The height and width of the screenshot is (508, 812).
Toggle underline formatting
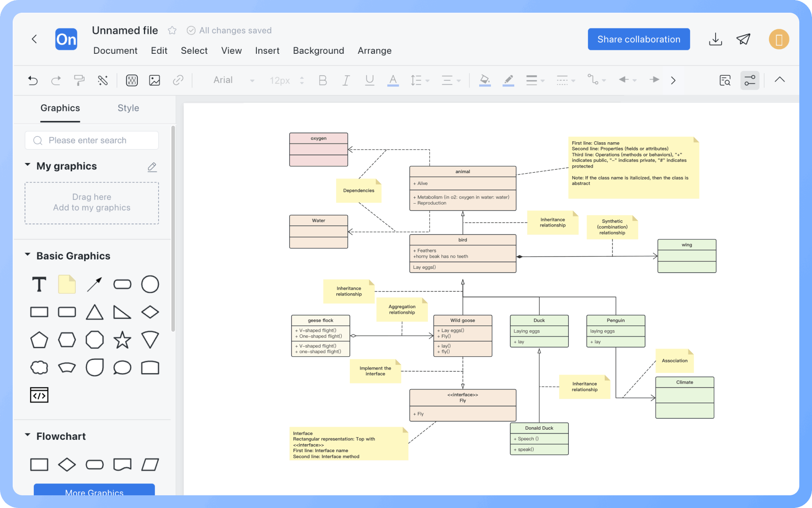click(x=370, y=80)
